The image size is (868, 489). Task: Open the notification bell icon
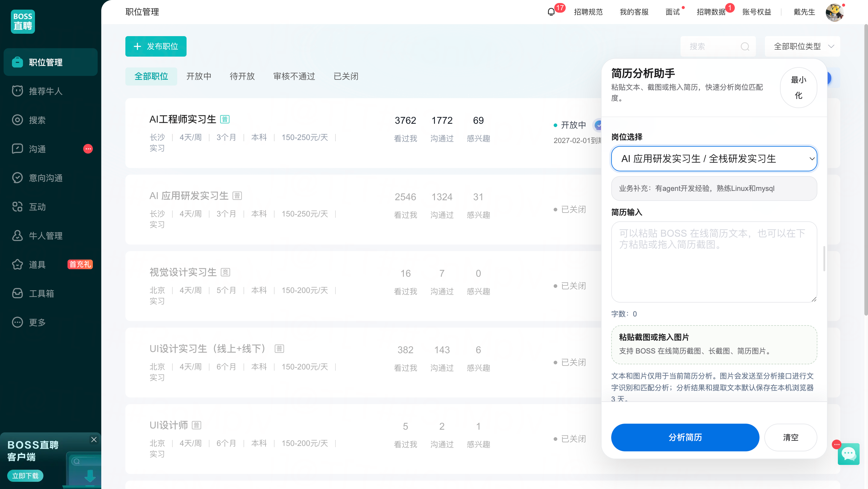click(x=551, y=12)
